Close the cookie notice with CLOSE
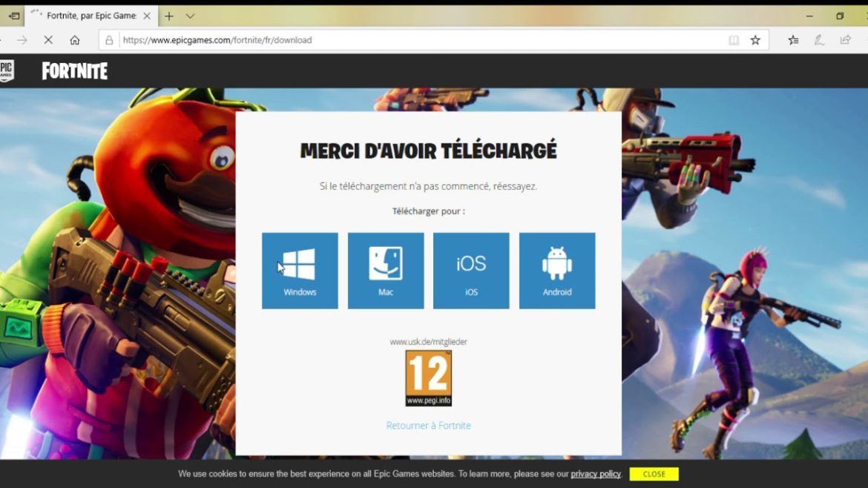Viewport: 868px width, 488px height. 654,474
